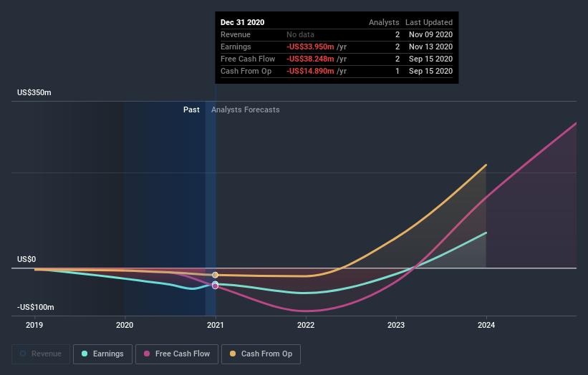Click the 'Analysts Forecasts' region label

245,109
